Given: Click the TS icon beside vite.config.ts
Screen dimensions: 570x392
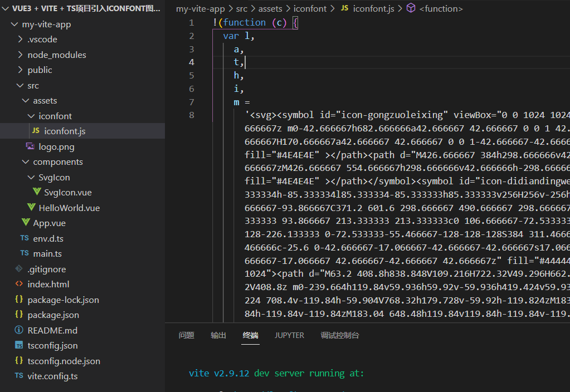Looking at the screenshot, I should pyautogui.click(x=19, y=376).
